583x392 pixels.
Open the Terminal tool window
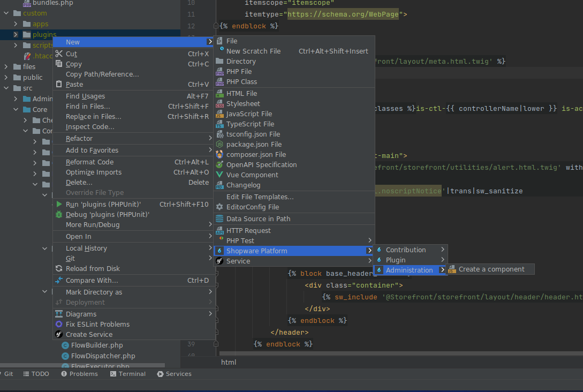[128, 373]
